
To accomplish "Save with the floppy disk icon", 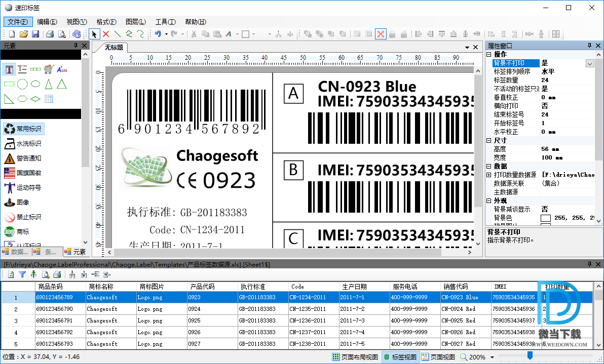I will (35, 34).
